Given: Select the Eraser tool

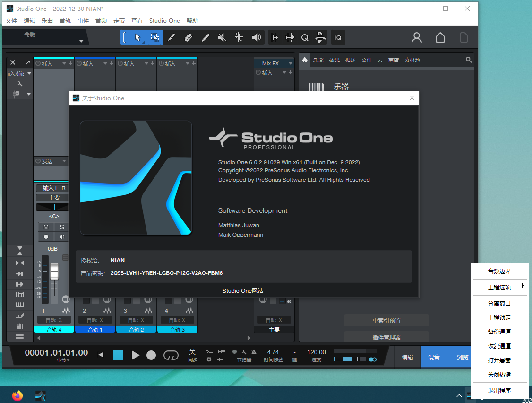Looking at the screenshot, I should tap(189, 37).
